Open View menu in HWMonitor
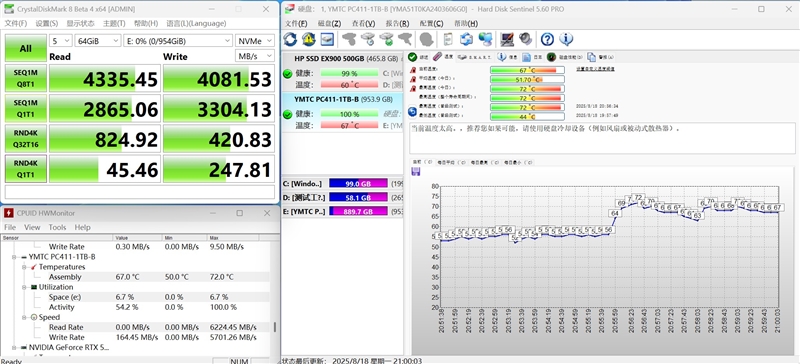 (x=32, y=227)
